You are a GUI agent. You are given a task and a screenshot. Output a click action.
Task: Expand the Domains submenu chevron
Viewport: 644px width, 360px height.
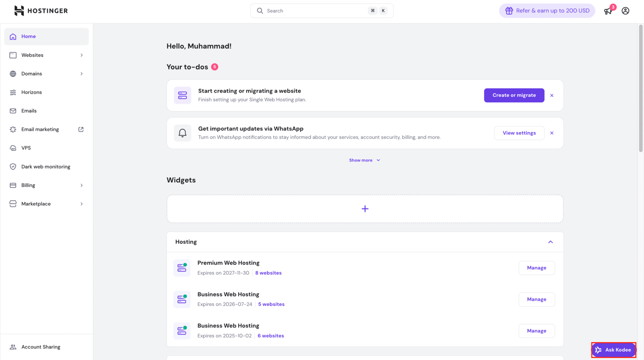point(82,74)
